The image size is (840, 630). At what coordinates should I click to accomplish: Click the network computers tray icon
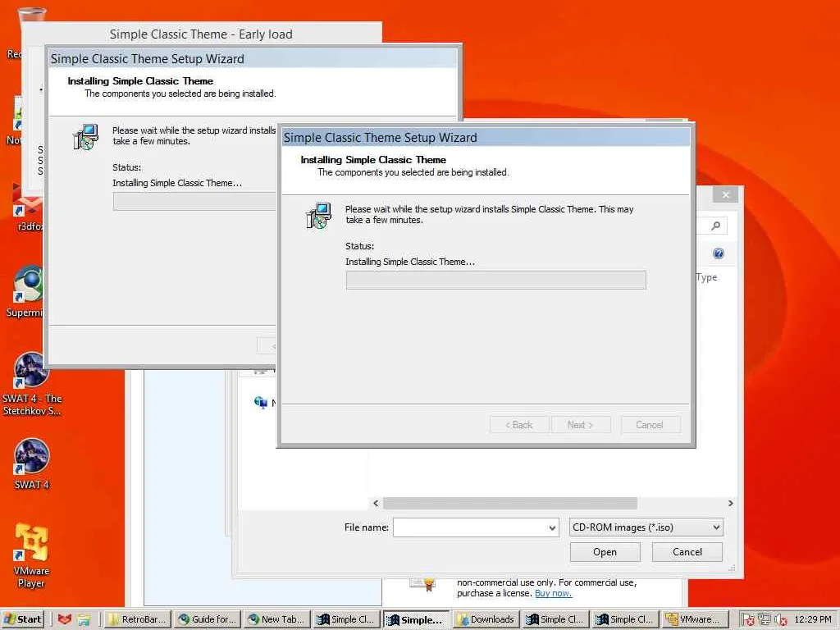tap(764, 619)
